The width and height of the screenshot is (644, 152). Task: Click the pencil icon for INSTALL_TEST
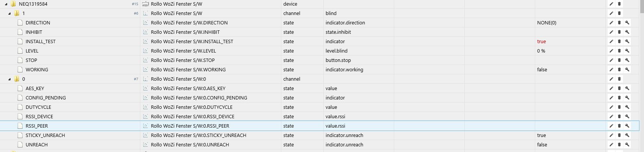point(611,41)
